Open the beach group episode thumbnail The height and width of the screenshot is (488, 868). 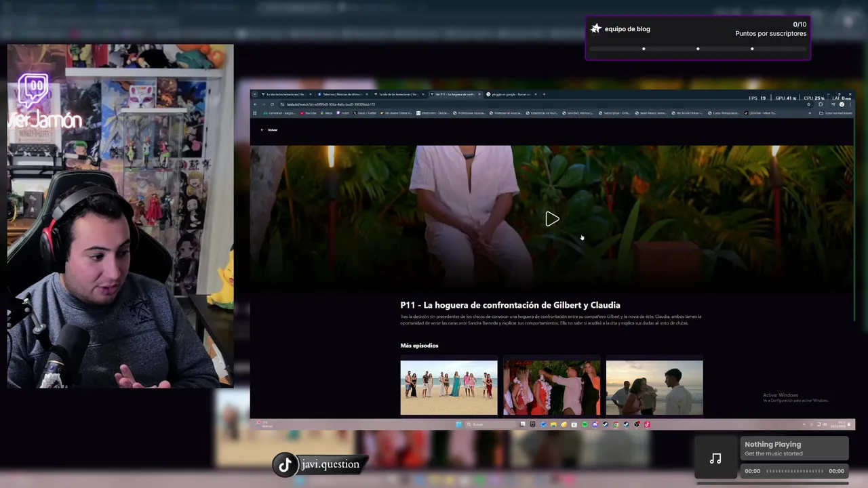coord(449,387)
